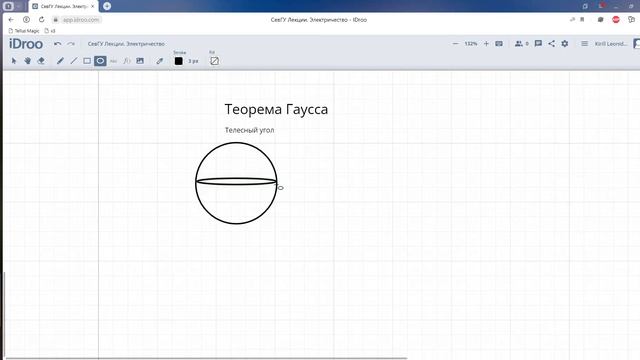
Task: Click the Теорема Гаусса heading text
Action: click(x=276, y=109)
